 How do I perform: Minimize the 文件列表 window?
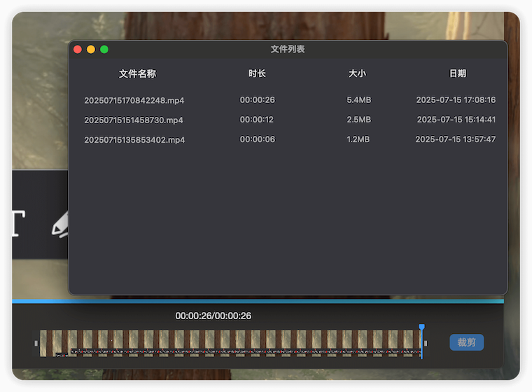tap(91, 50)
